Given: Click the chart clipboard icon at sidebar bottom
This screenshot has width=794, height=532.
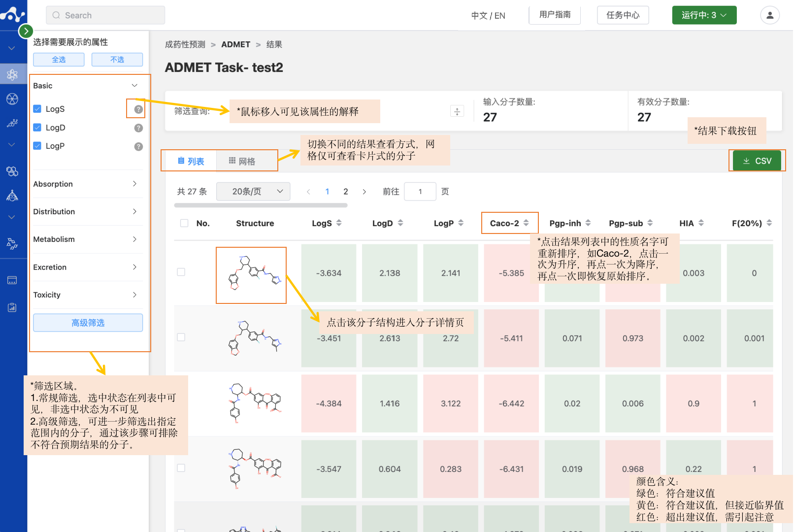Looking at the screenshot, I should click(12, 307).
